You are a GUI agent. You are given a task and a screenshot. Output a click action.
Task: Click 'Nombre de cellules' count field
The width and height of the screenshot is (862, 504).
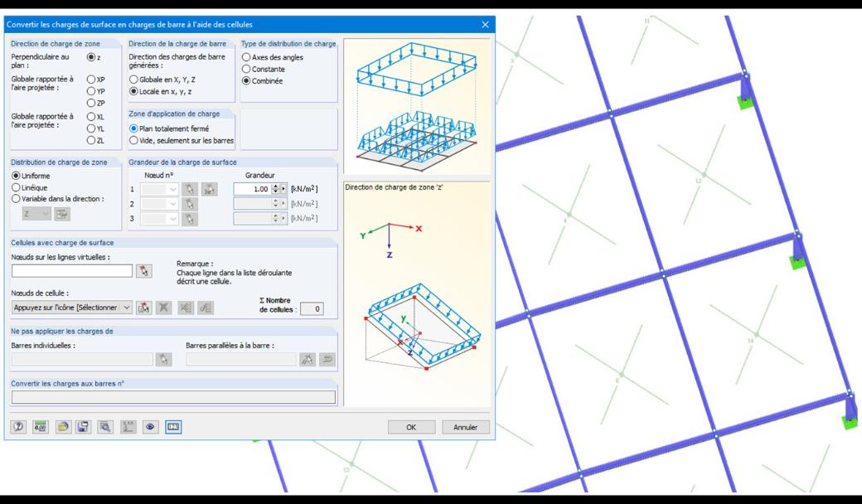click(312, 309)
